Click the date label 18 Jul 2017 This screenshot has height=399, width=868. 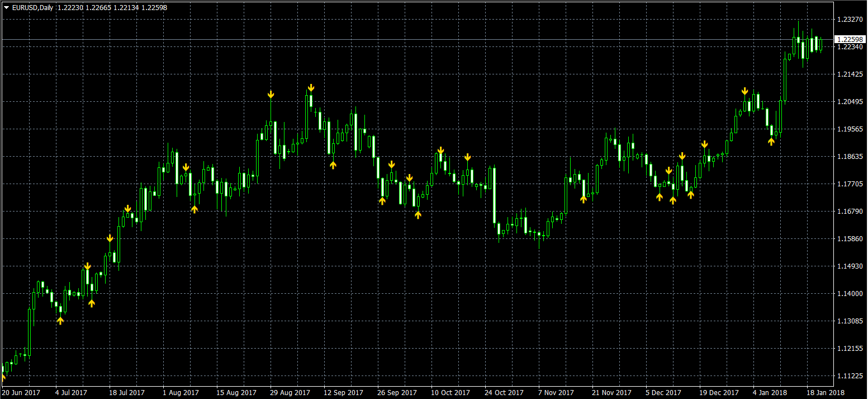127,393
